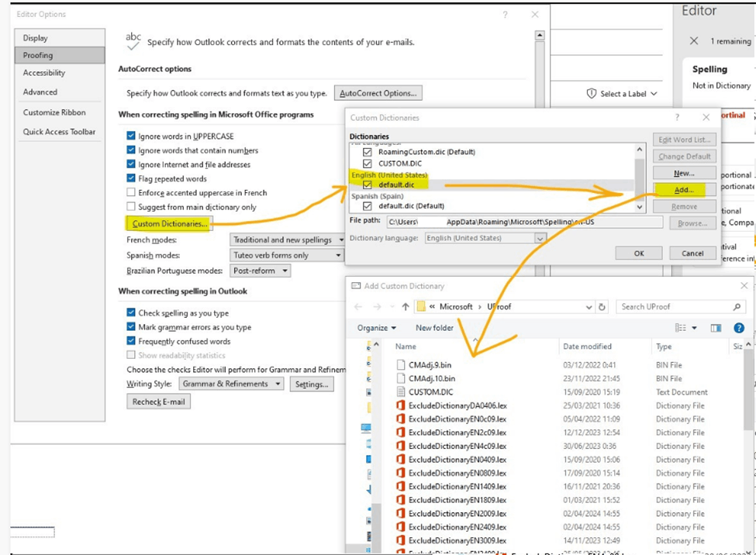Viewport: 756px width, 555px height.
Task: Click the Select a Label shield icon
Action: 591,94
